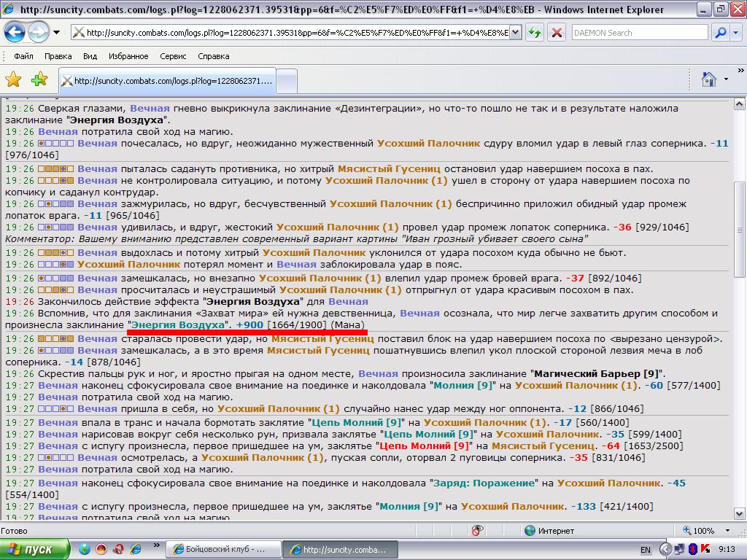Open the Справка menu
This screenshot has height=560, width=747.
[x=214, y=56]
